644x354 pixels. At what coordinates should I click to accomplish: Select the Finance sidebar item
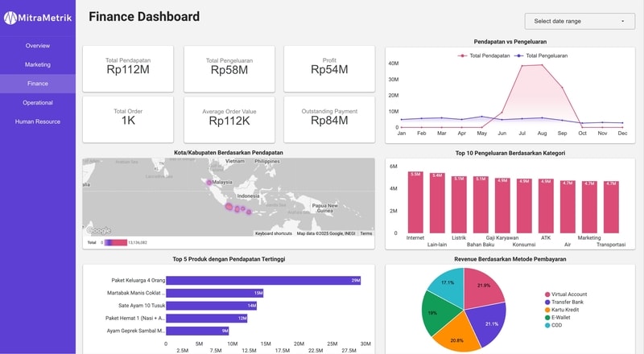38,84
